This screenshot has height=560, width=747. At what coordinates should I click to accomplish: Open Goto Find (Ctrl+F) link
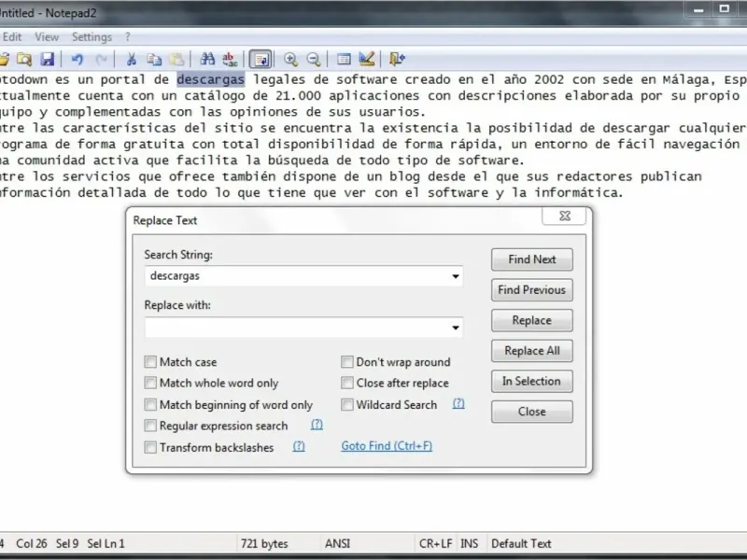click(387, 446)
